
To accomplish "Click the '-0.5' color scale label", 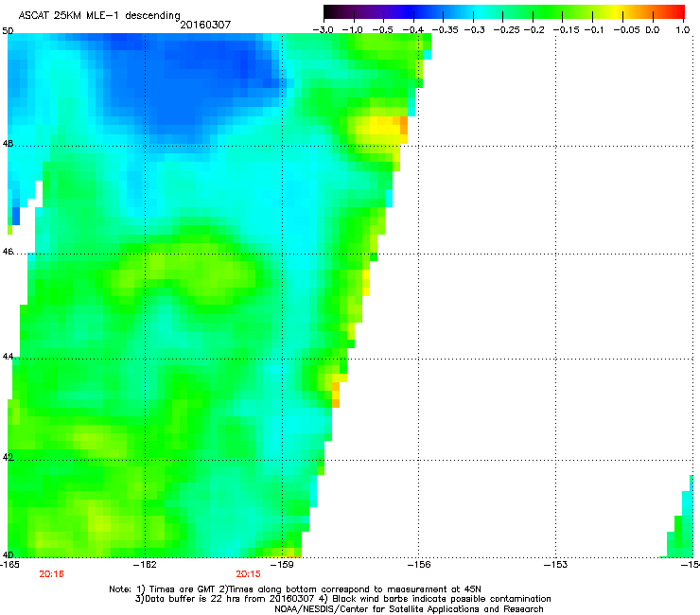I will tap(382, 30).
